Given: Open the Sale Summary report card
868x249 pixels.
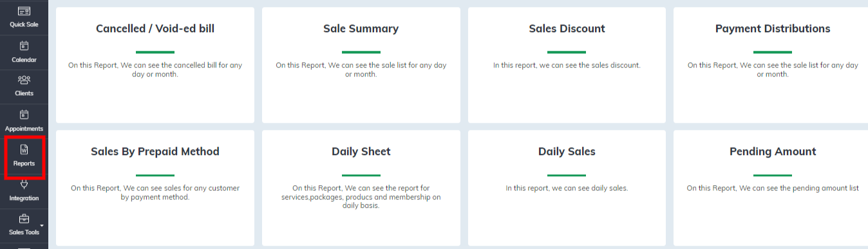Looking at the screenshot, I should (x=361, y=65).
